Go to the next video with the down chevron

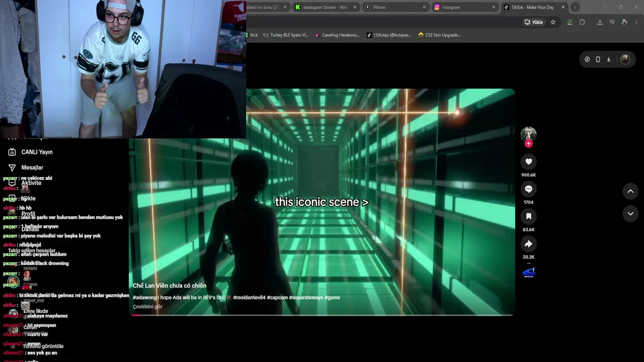630,214
